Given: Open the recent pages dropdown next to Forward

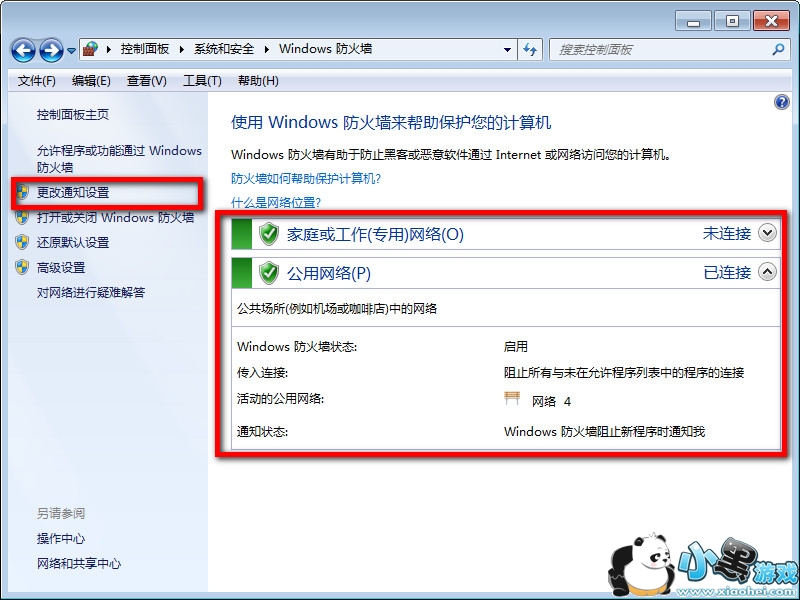Looking at the screenshot, I should [x=71, y=50].
